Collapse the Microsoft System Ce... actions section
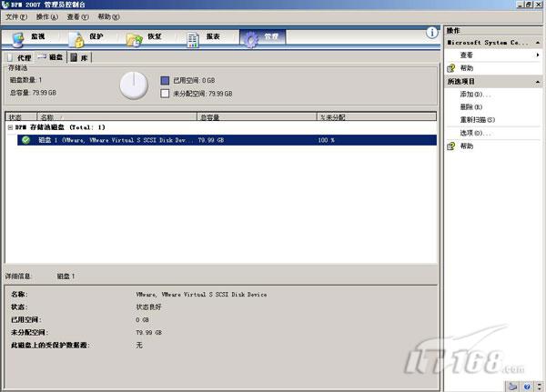This screenshot has width=546, height=392. (538, 43)
